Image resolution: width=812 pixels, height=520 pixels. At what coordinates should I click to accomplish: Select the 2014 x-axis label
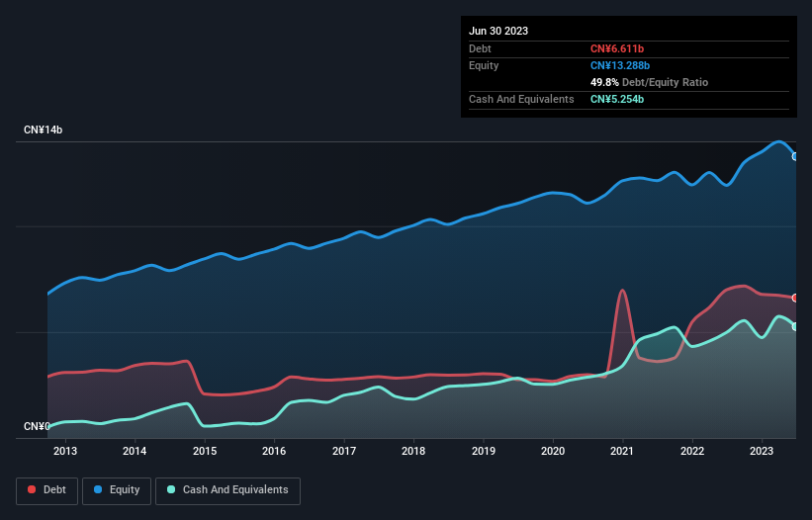click(135, 451)
